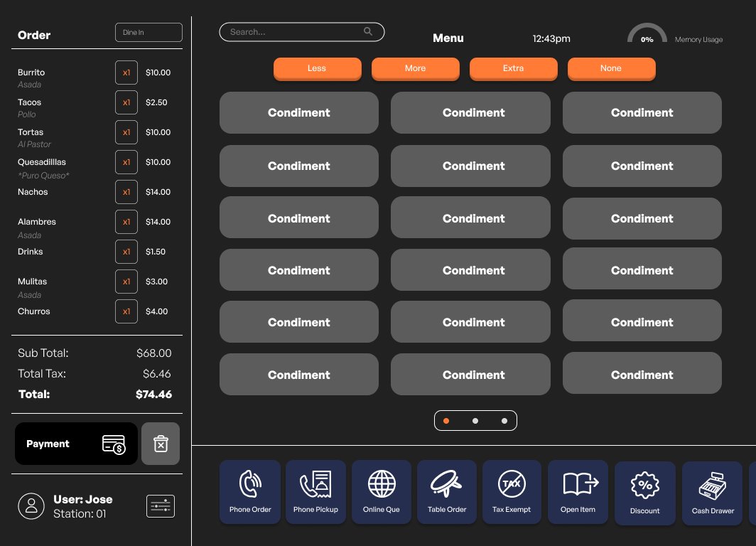Select the Less modifier tab

tap(317, 69)
